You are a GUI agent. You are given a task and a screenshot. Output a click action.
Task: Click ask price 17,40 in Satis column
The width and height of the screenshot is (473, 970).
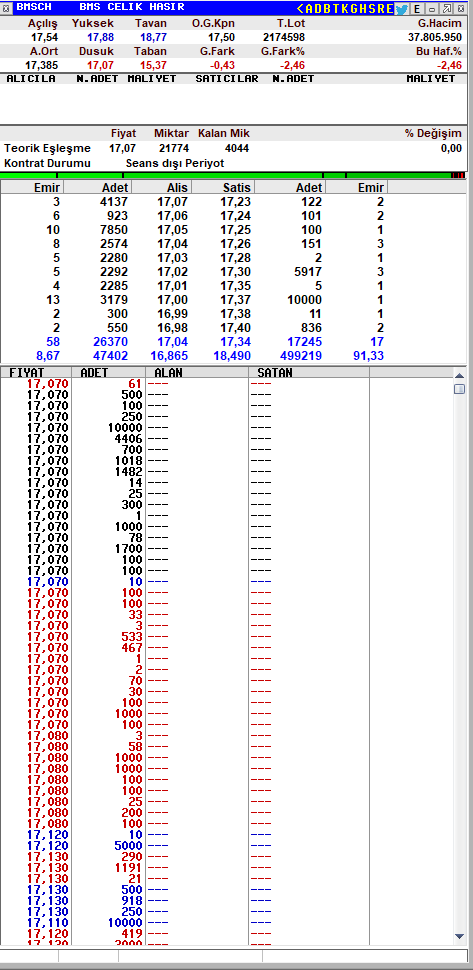coord(236,328)
